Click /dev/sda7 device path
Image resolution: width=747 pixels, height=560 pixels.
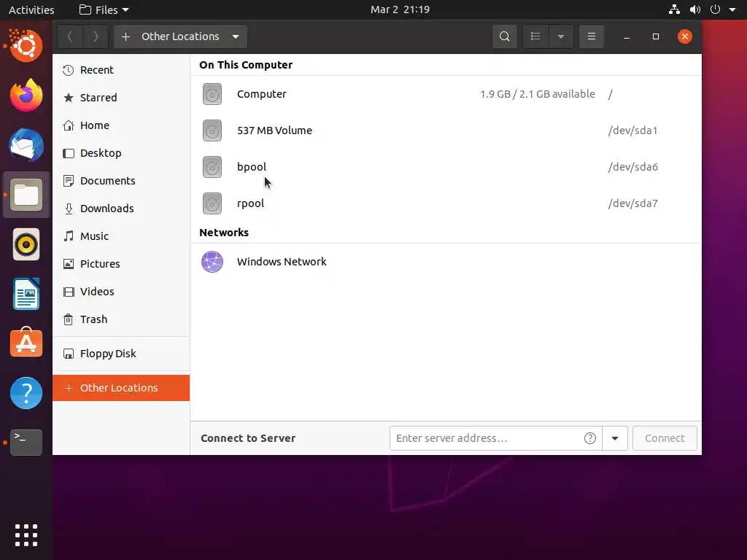coord(632,203)
